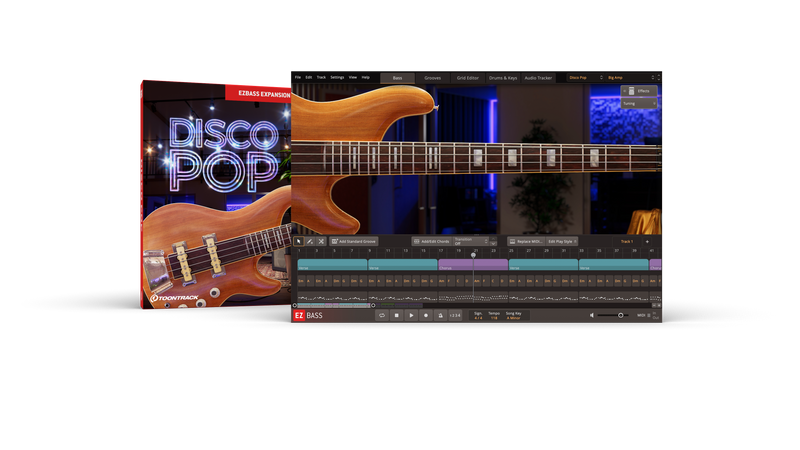Click the right loop range handle

click(373, 305)
